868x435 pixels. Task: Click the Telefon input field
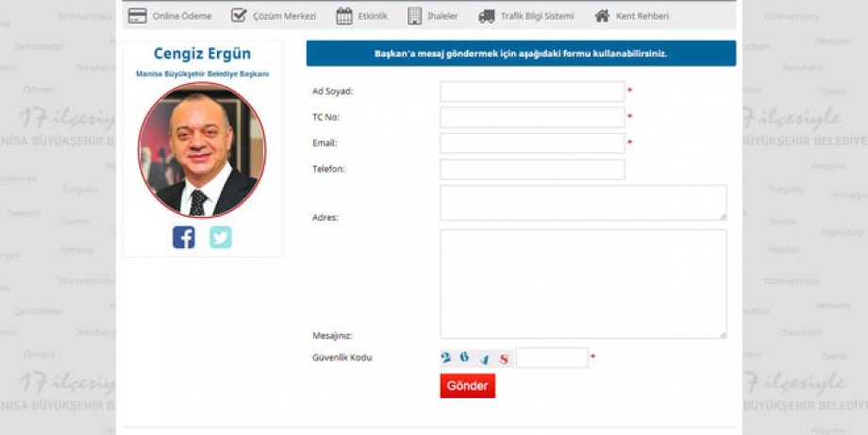coord(532,170)
